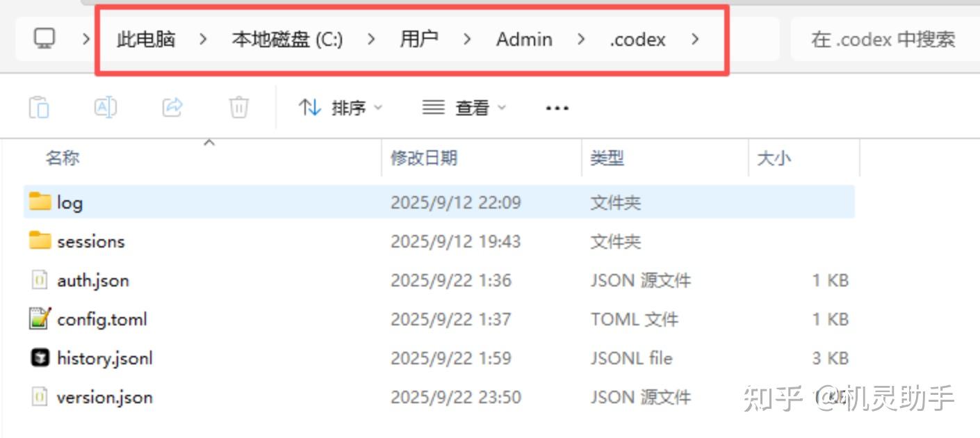Click the delete trash bin icon
The width and height of the screenshot is (980, 438).
point(238,107)
